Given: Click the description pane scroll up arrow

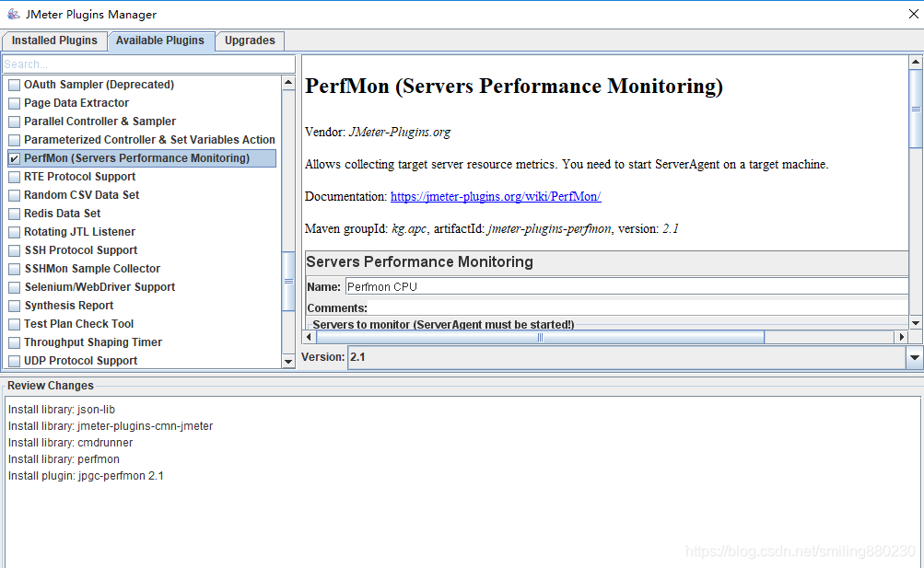Looking at the screenshot, I should click(x=915, y=62).
